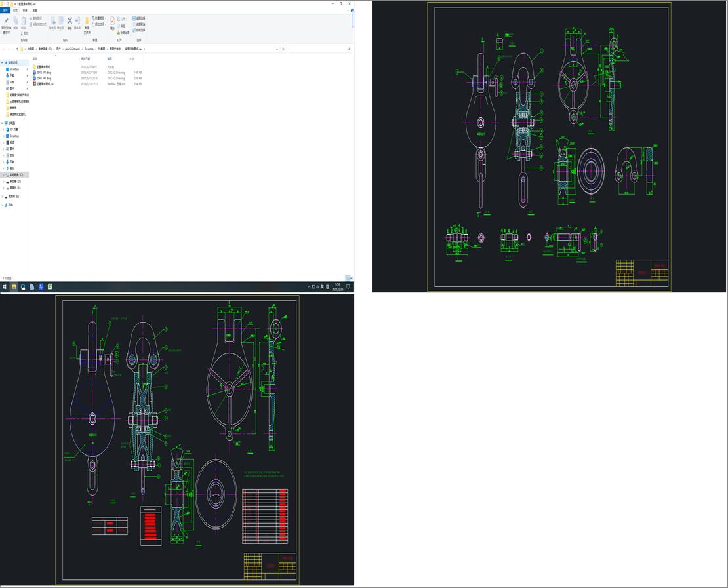Click the New folder icon in ribbon

[87, 21]
